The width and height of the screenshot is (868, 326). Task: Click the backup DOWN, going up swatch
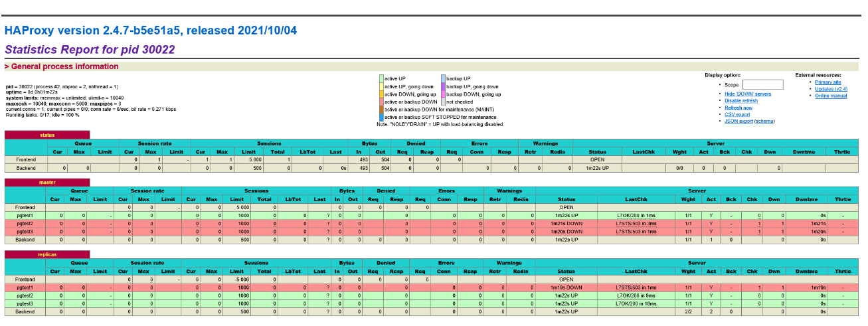(443, 94)
